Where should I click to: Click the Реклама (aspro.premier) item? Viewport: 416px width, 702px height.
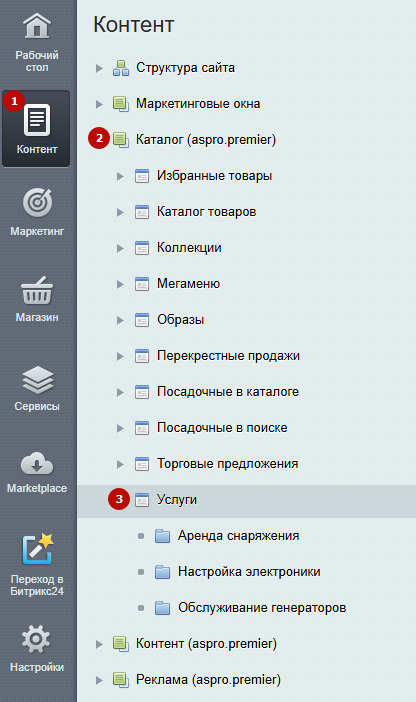[x=208, y=680]
